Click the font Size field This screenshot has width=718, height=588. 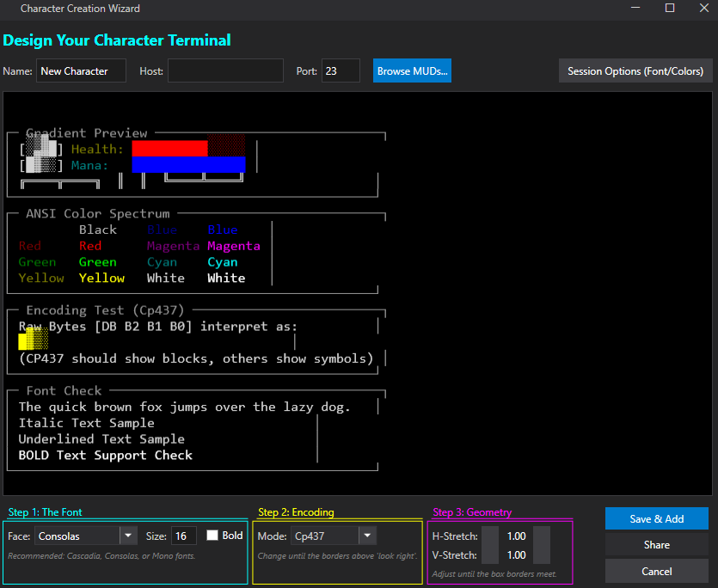(184, 536)
